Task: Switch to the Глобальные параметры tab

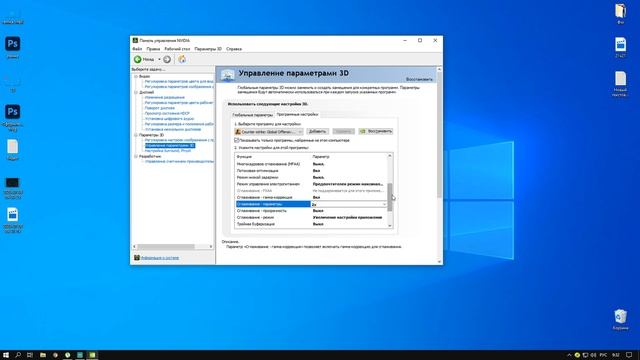Action: pyautogui.click(x=252, y=115)
